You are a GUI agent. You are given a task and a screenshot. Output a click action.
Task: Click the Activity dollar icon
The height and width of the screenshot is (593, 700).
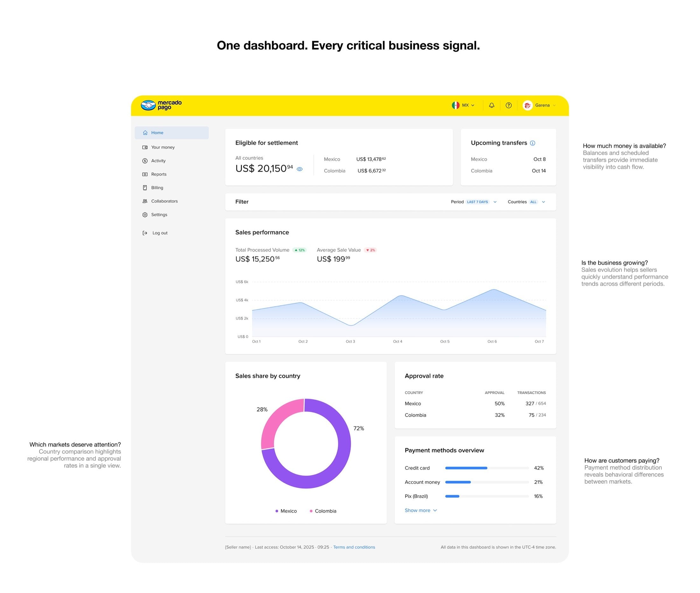145,161
